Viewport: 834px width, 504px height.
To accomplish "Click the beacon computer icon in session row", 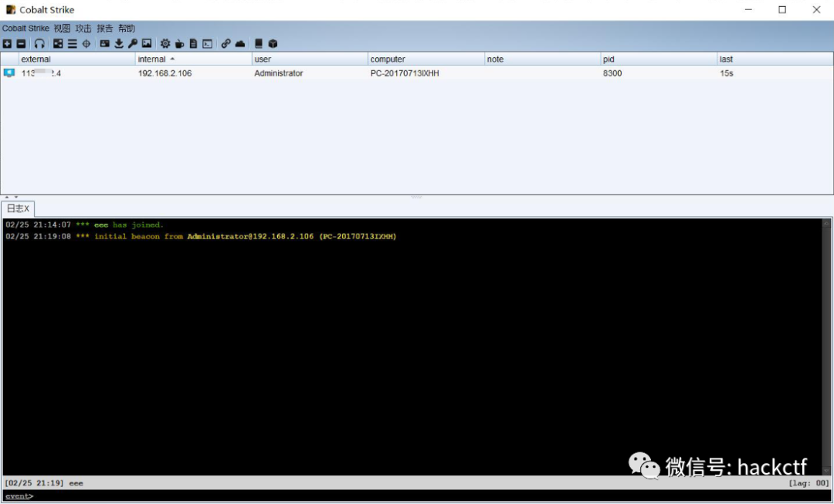I will (9, 73).
